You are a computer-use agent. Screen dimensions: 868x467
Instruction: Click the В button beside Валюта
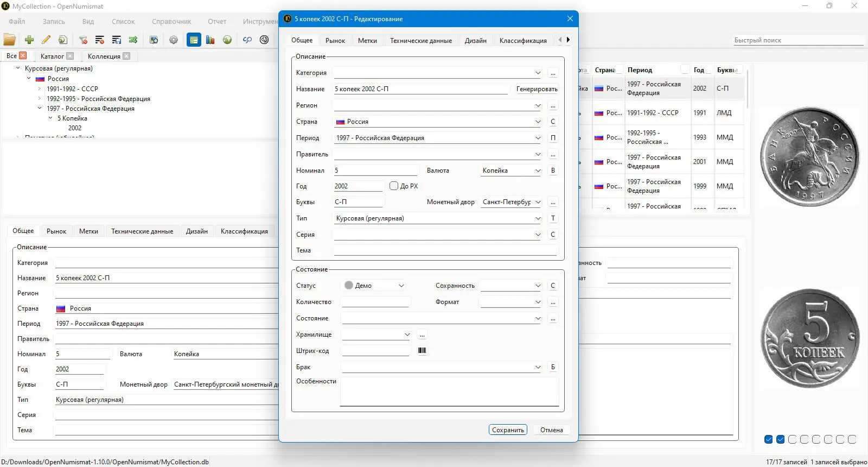click(553, 171)
